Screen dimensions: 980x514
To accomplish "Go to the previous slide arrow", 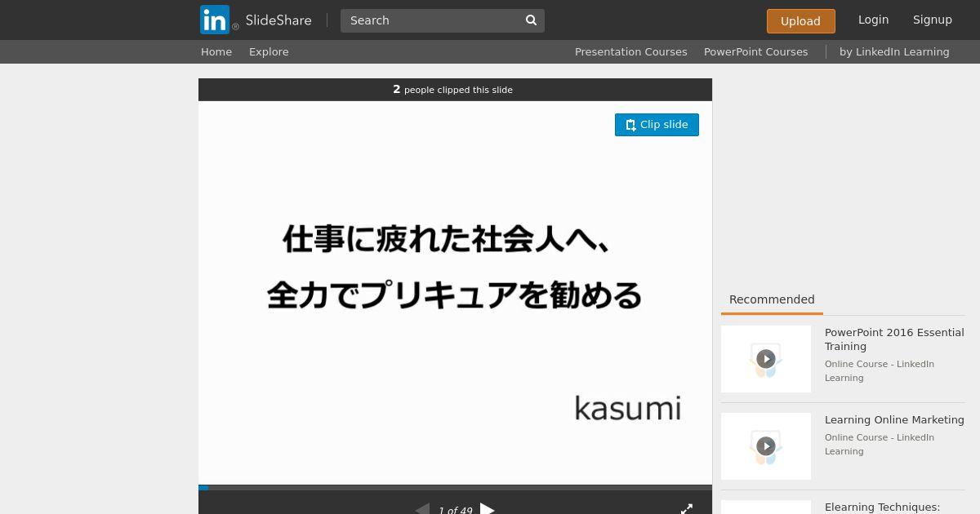I will click(x=422, y=509).
